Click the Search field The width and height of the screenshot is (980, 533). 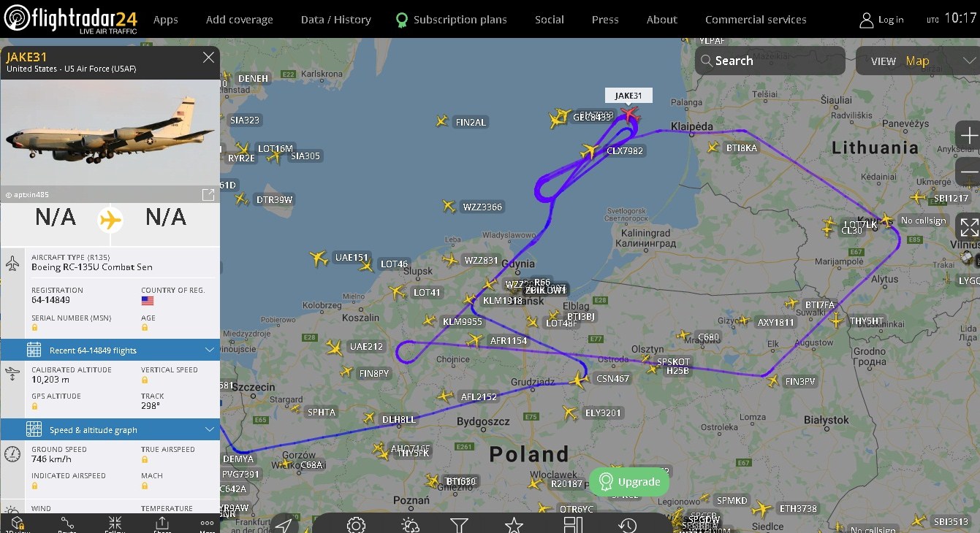click(x=770, y=61)
